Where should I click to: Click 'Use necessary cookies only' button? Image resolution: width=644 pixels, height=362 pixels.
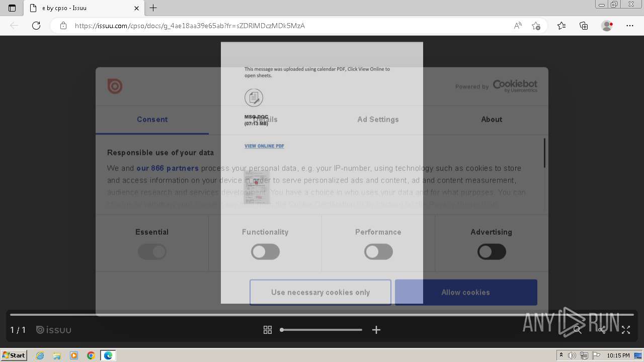pyautogui.click(x=320, y=292)
